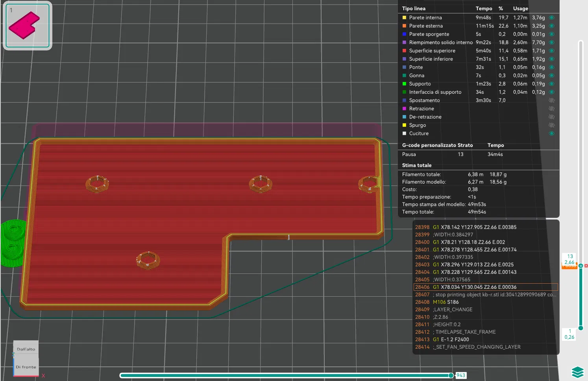The height and width of the screenshot is (381, 588).
Task: Click the stop printing object comment line
Action: (x=486, y=295)
